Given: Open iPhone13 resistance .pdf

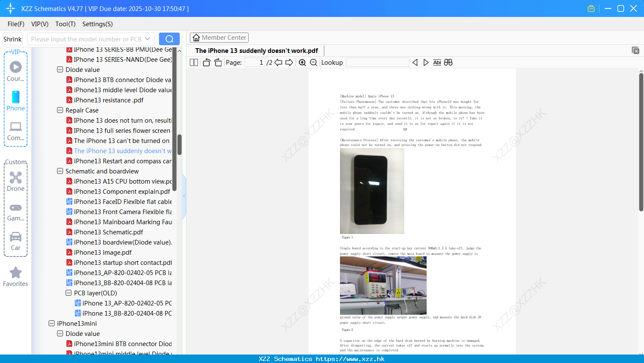Looking at the screenshot, I should (x=105, y=100).
